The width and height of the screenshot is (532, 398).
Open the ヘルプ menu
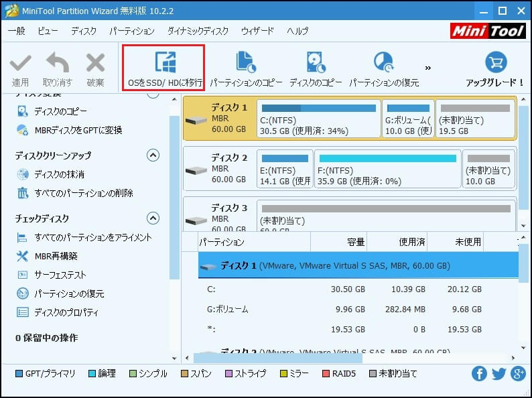click(297, 31)
